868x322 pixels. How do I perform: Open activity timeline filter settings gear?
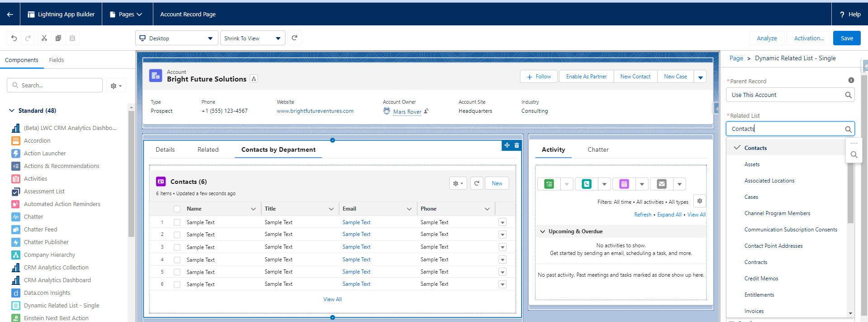point(700,201)
